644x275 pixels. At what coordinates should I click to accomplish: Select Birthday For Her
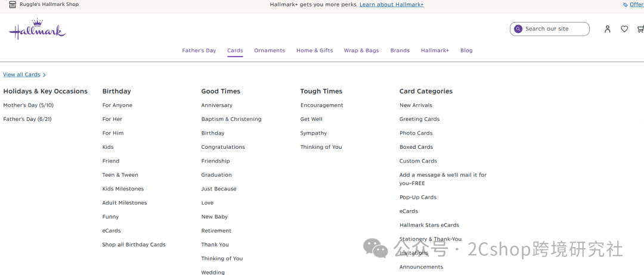pyautogui.click(x=112, y=119)
